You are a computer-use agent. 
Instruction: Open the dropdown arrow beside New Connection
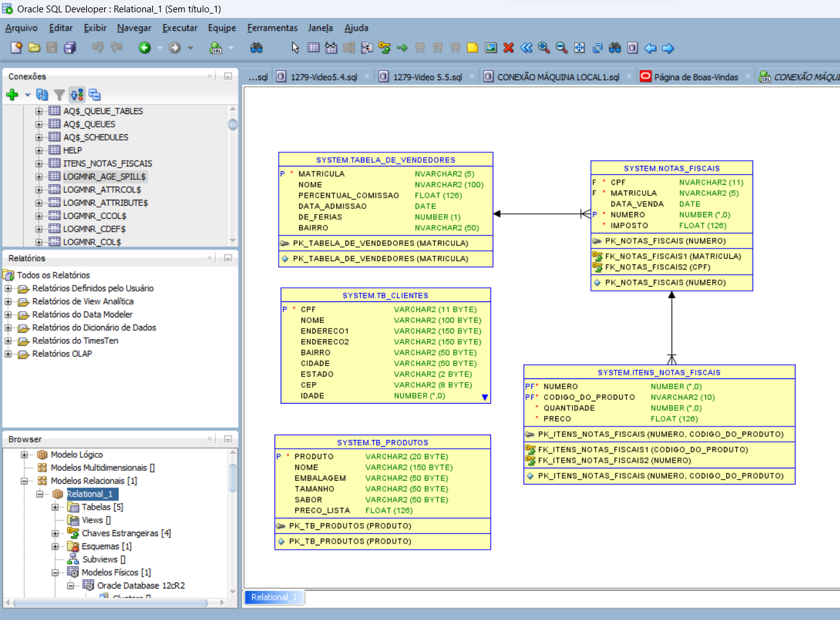tap(27, 95)
